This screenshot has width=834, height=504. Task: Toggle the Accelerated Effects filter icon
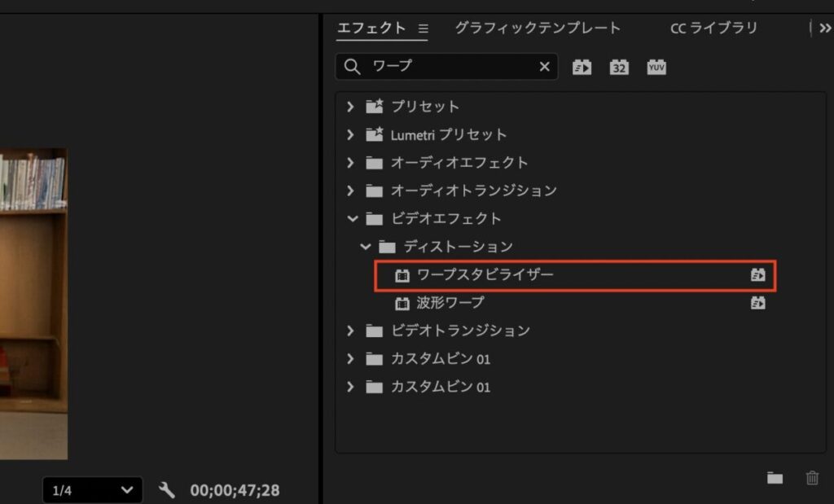point(582,68)
